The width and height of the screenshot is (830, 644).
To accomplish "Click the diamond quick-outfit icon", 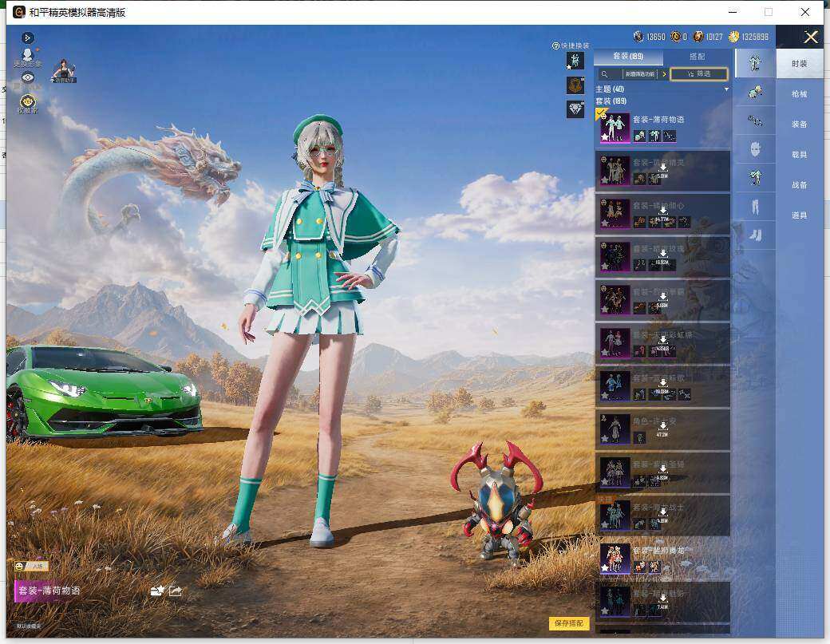I will 575,109.
